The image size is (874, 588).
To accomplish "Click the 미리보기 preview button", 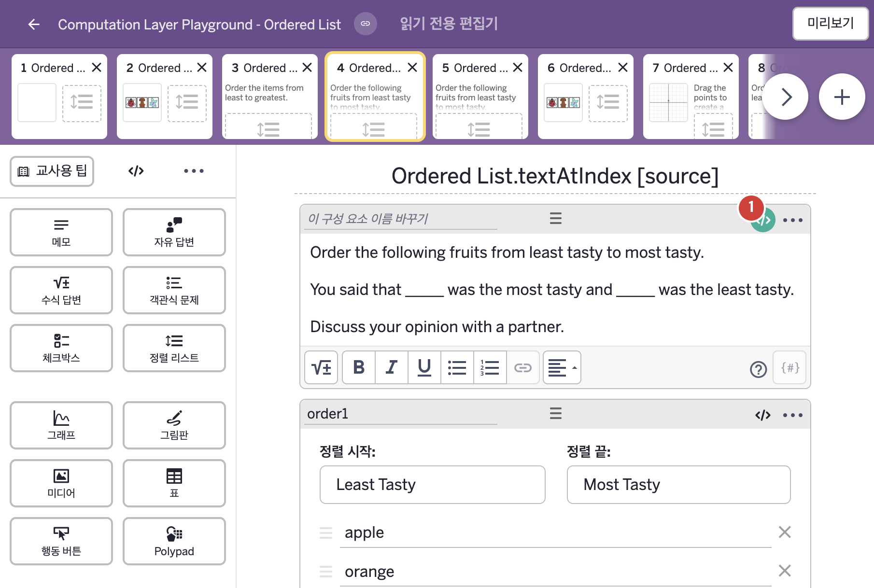I will [831, 23].
